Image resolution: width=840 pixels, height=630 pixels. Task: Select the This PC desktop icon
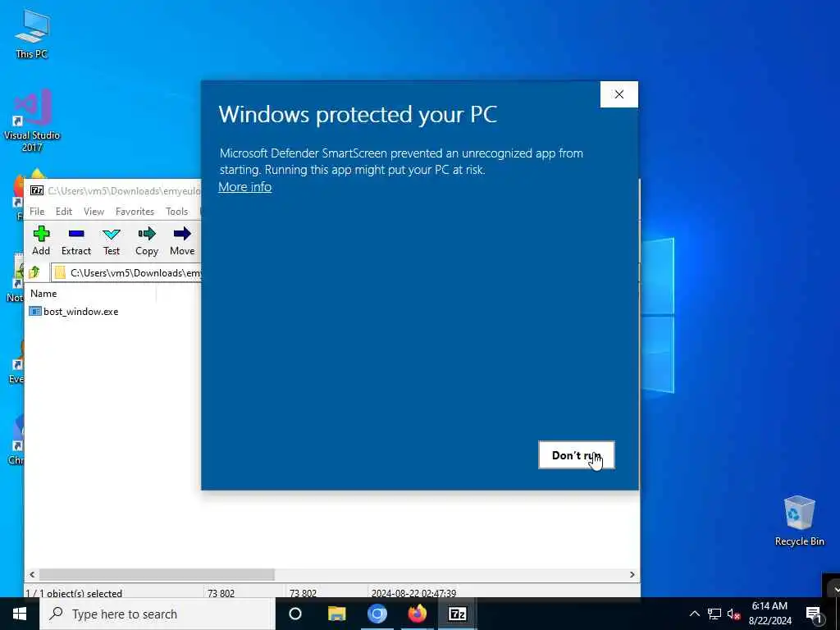(x=32, y=33)
